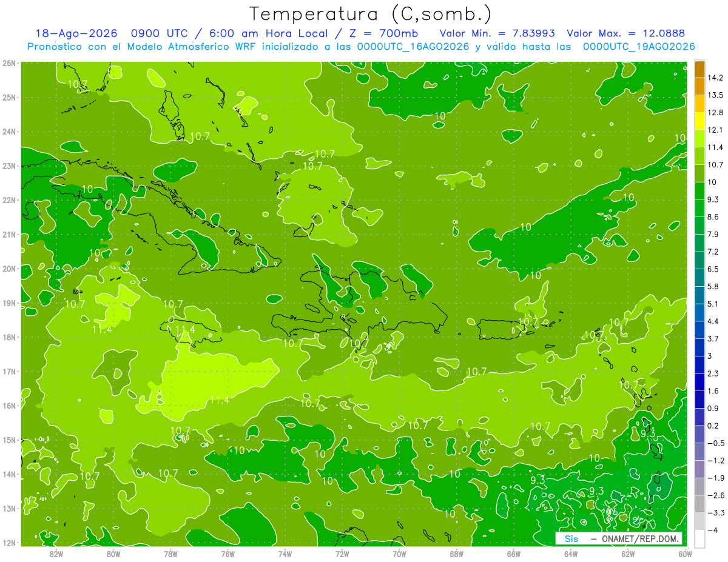The width and height of the screenshot is (728, 562).
Task: Click the 16N latitude axis label
Action: click(9, 406)
